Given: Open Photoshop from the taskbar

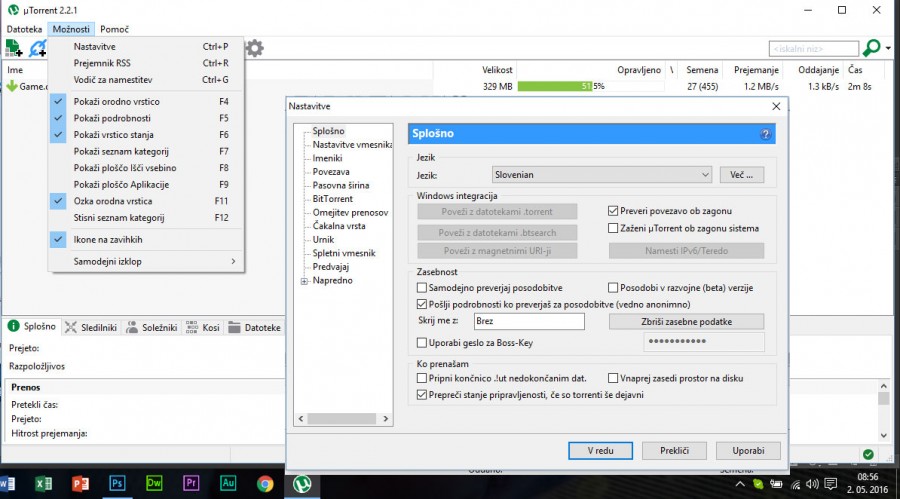Looking at the screenshot, I should (x=117, y=484).
